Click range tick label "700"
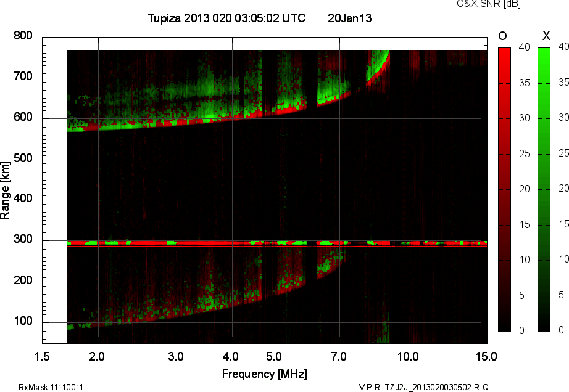The image size is (569, 392). pyautogui.click(x=23, y=76)
